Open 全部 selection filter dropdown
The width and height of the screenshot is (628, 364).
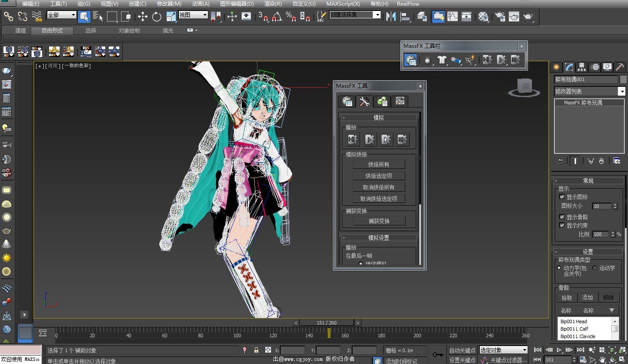tap(61, 15)
